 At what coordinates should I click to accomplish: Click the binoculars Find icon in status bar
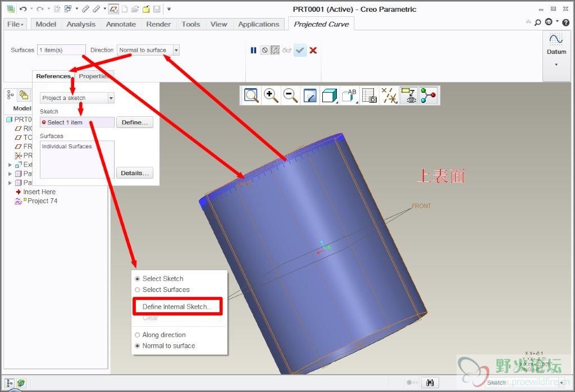[430, 383]
